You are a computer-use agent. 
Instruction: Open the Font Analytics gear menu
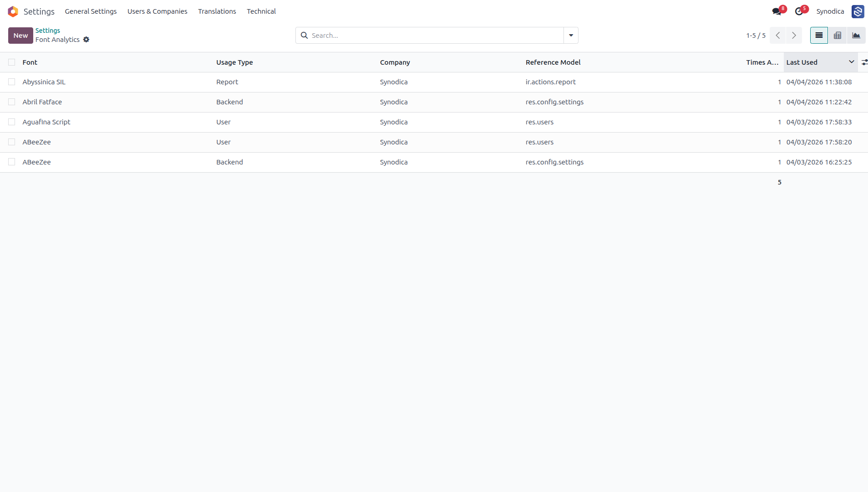86,40
